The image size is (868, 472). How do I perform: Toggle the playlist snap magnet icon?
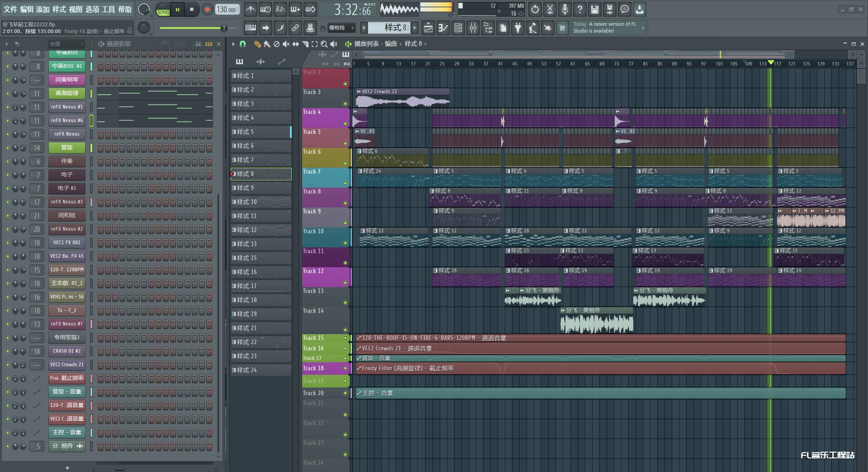click(x=243, y=44)
